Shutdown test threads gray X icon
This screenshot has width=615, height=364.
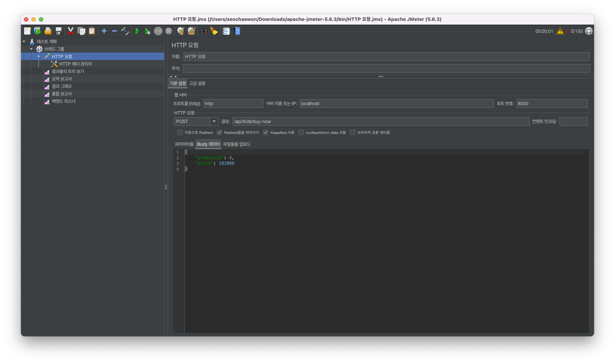[x=169, y=31]
